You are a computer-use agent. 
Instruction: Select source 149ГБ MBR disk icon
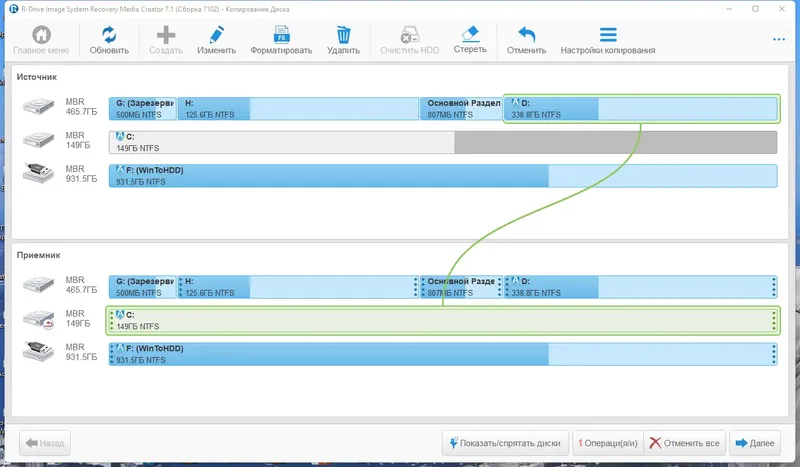[x=39, y=140]
